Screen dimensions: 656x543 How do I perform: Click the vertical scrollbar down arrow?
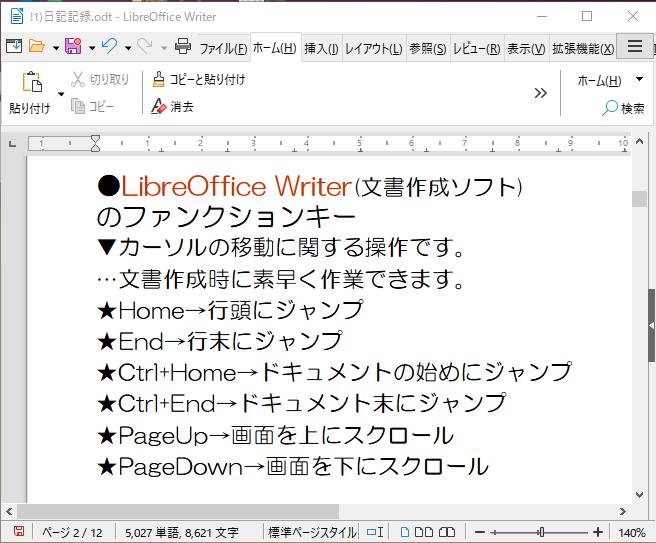pyautogui.click(x=639, y=495)
